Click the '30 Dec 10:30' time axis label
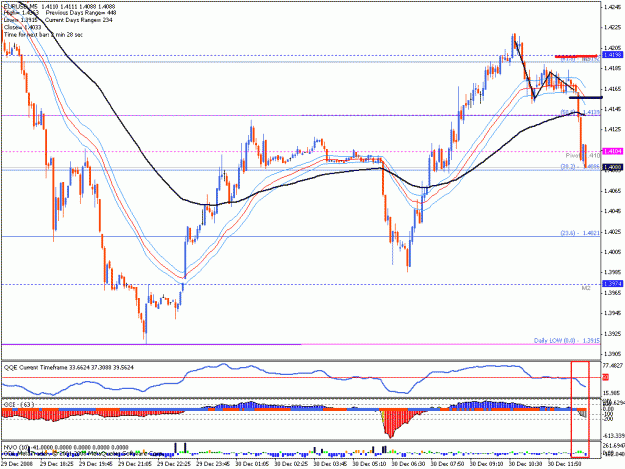The image size is (625, 469). 525,464
